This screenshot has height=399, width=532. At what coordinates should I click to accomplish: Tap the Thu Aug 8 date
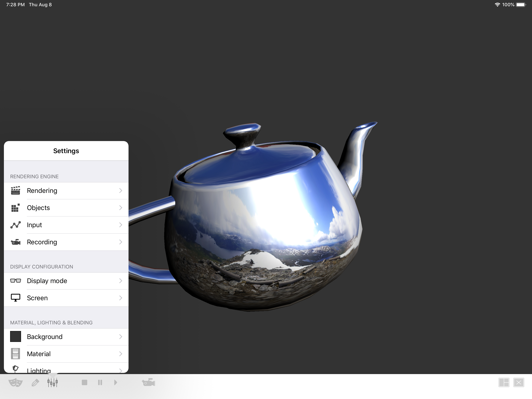(40, 4)
